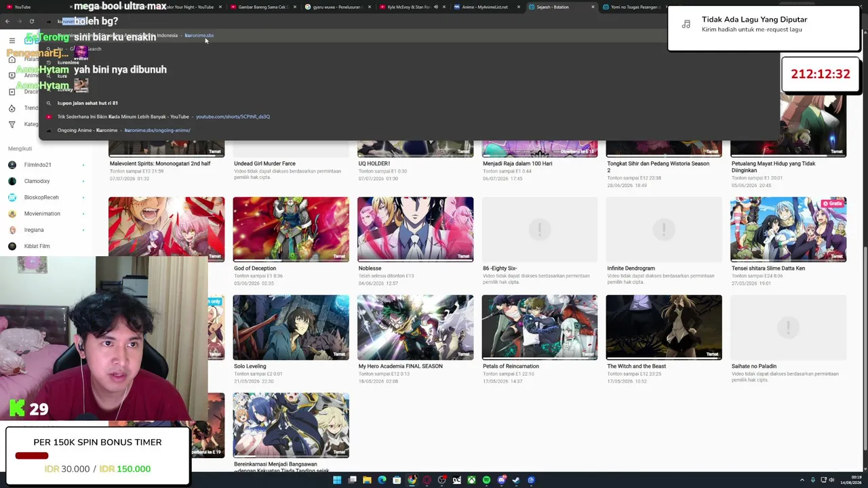This screenshot has width=868, height=488.
Task: Switch to the Anime - MyAnimeList.net tab
Action: coord(486,7)
